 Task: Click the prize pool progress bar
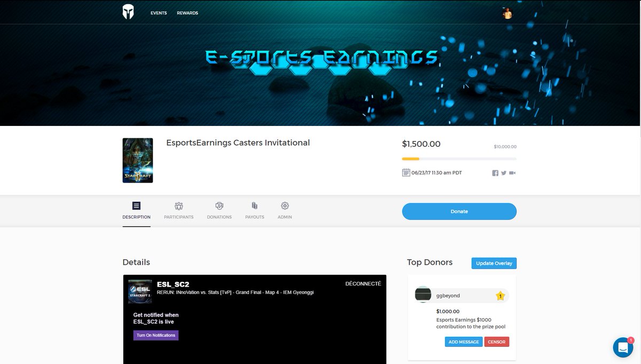(459, 159)
